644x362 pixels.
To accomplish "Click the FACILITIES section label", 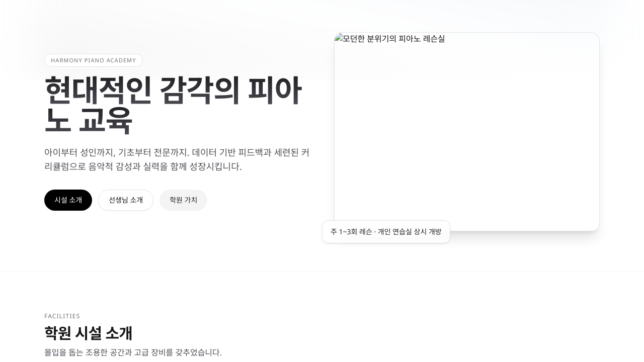I will [x=62, y=316].
